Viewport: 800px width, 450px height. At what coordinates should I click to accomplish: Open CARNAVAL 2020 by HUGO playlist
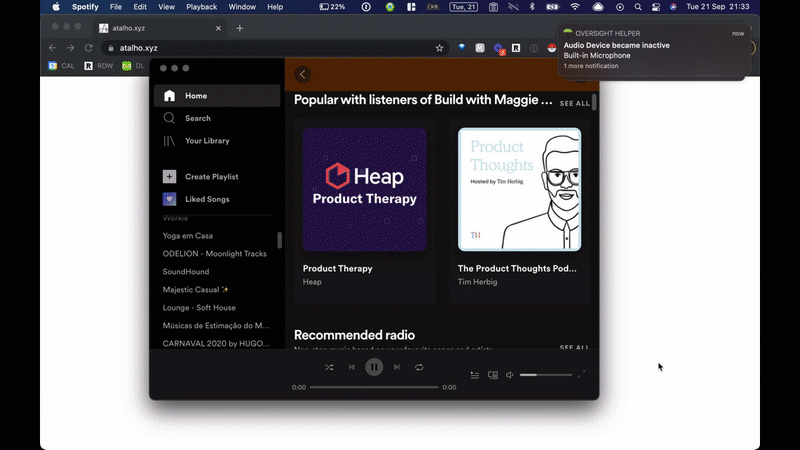tap(216, 343)
